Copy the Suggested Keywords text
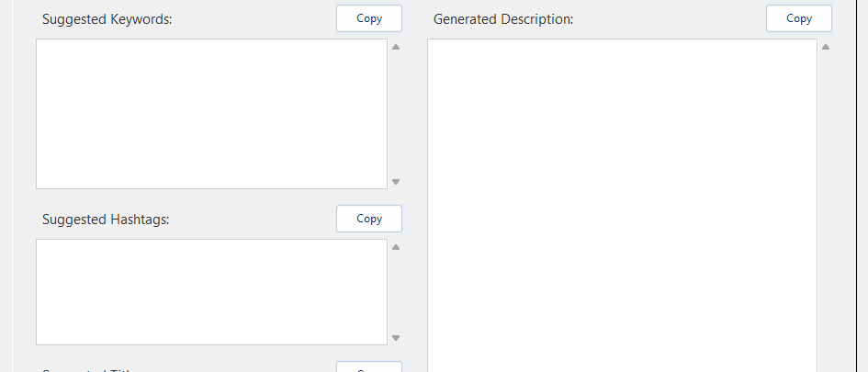Image resolution: width=868 pixels, height=372 pixels. [x=368, y=18]
